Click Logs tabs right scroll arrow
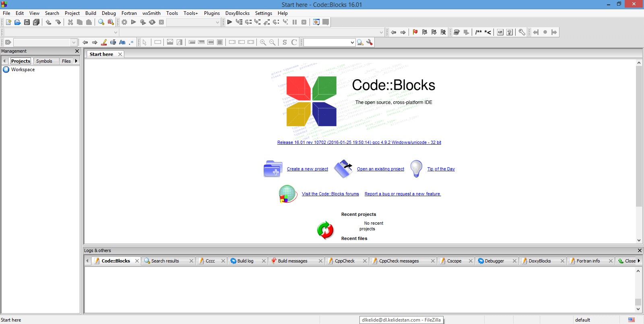Screen dimensions: 644x324 point(639,261)
